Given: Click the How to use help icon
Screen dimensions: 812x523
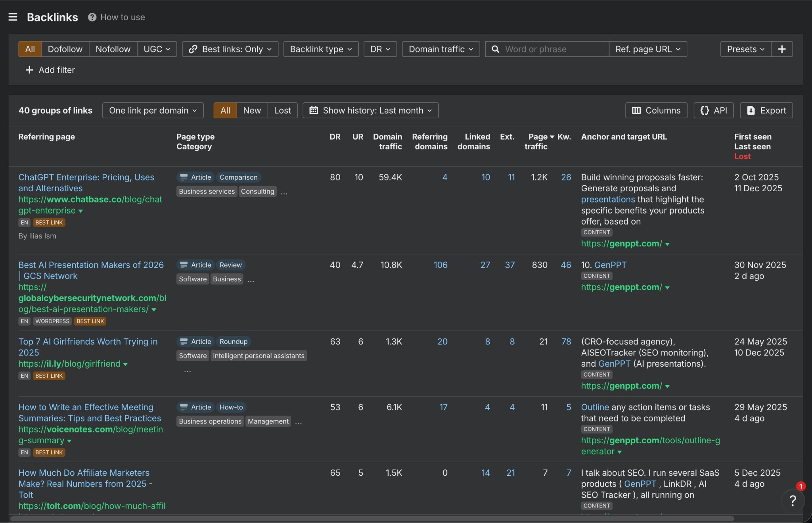Looking at the screenshot, I should click(x=91, y=17).
